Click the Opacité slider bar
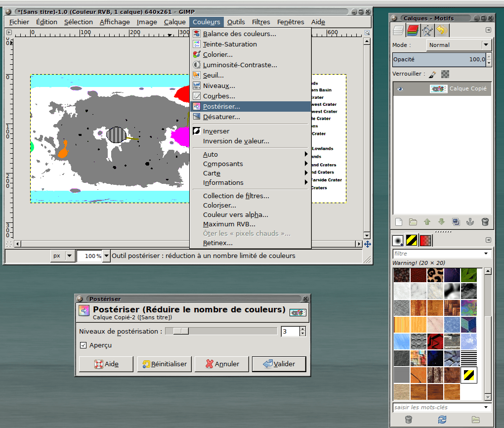This screenshot has width=504, height=428. [x=439, y=59]
